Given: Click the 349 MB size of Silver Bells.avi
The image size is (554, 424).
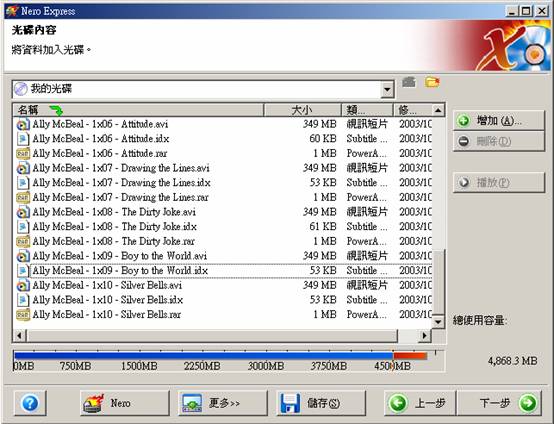Looking at the screenshot, I should (x=319, y=285).
